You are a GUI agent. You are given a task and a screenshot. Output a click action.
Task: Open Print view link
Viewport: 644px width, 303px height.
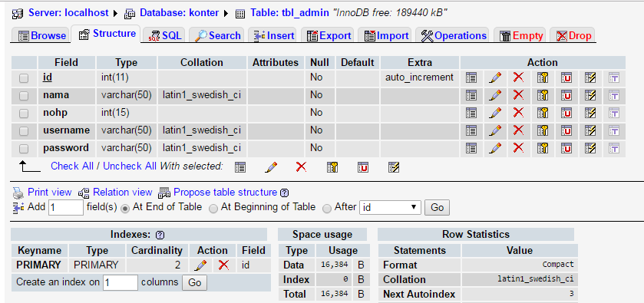49,192
